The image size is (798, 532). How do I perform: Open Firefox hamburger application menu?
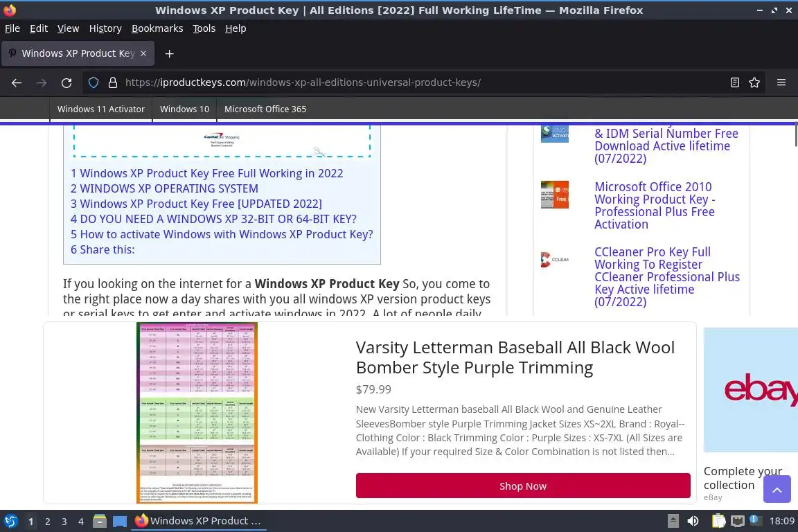pos(781,82)
